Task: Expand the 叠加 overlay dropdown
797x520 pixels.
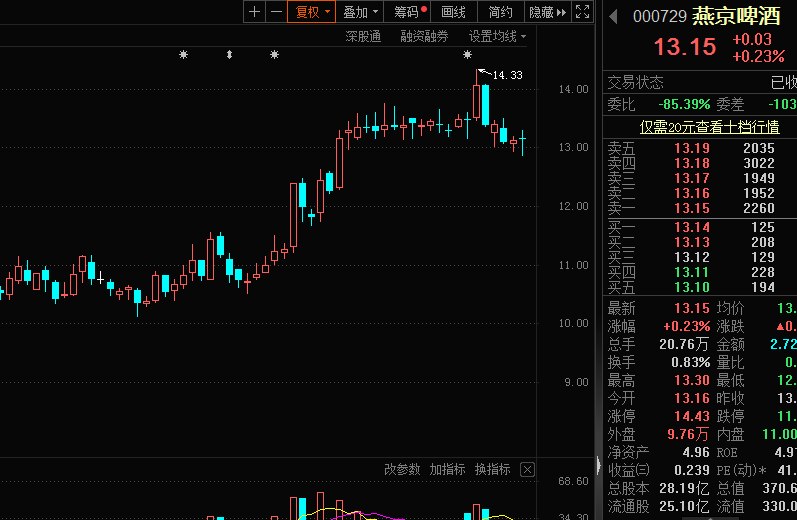Action: (360, 12)
